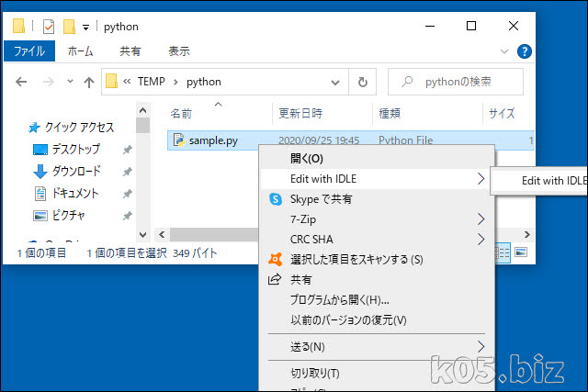Image resolution: width=588 pixels, height=392 pixels.
Task: Go back with the left arrow
Action: 21,82
